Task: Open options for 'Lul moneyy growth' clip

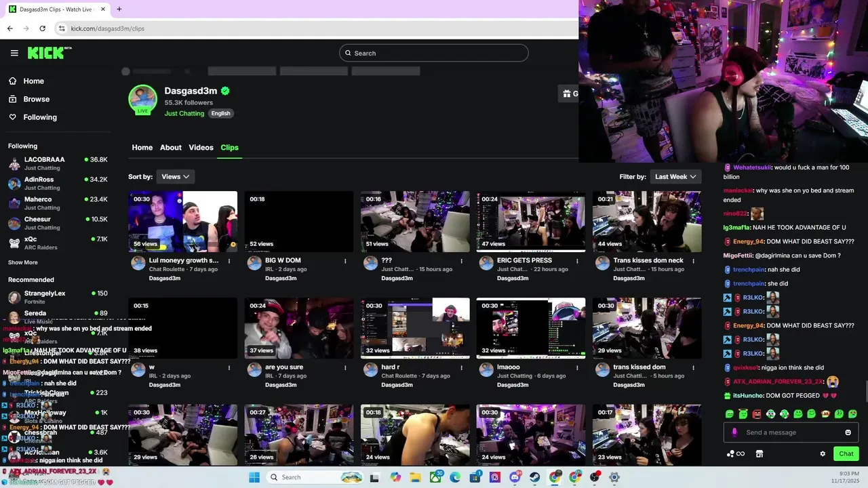Action: click(229, 261)
